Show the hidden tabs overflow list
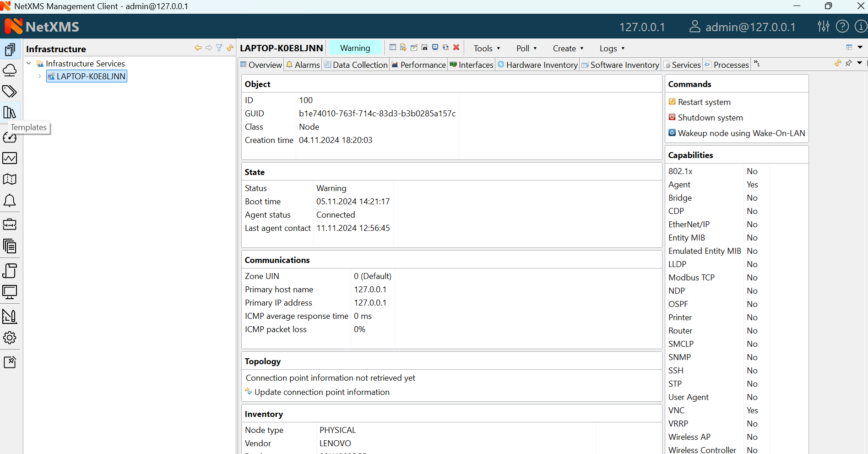 757,64
